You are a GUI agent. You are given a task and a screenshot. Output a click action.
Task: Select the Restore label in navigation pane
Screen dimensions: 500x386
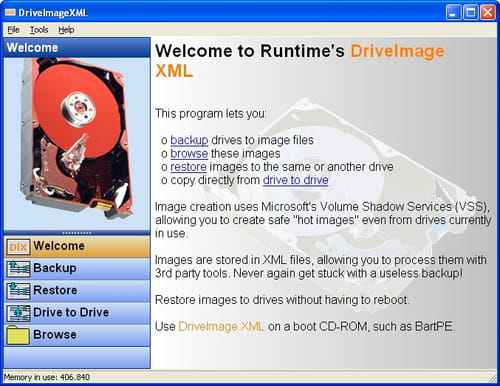[55, 290]
